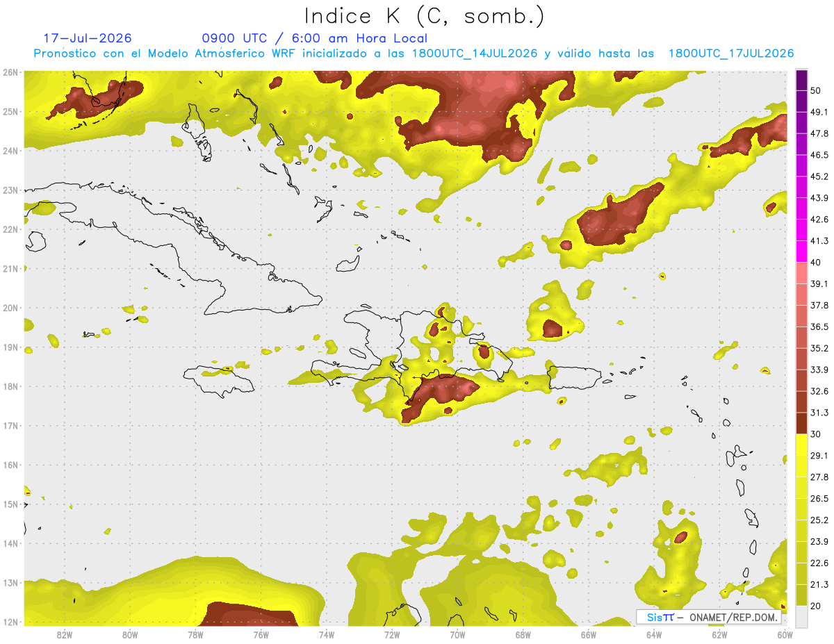Click the '16N' latitude axis label
This screenshot has width=834, height=644.
click(10, 465)
